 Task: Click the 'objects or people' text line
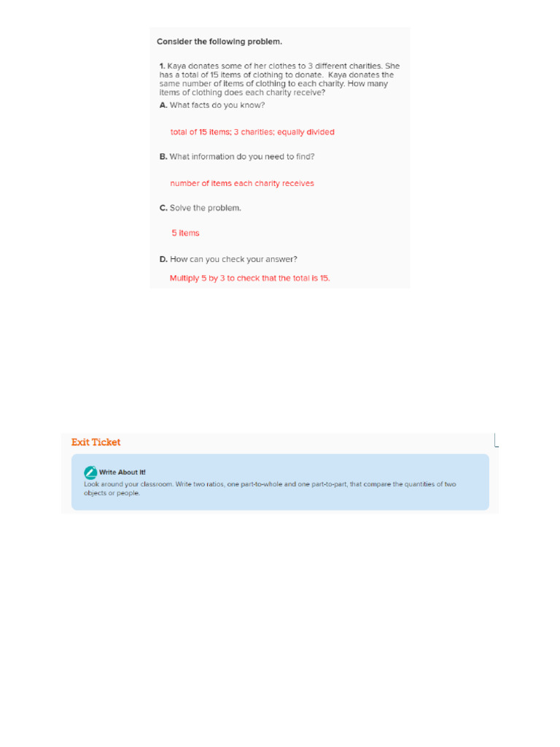(x=112, y=493)
